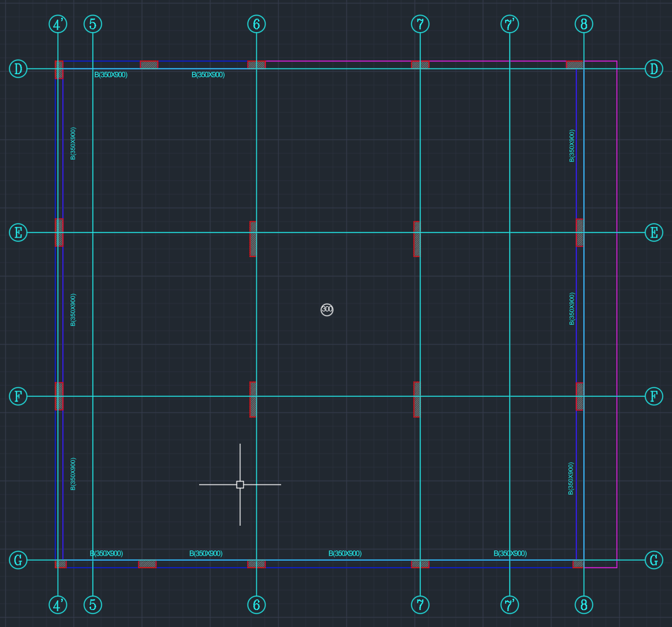The image size is (672, 627).
Task: Select the top grid bubble labeled 4'
Action: pos(58,24)
